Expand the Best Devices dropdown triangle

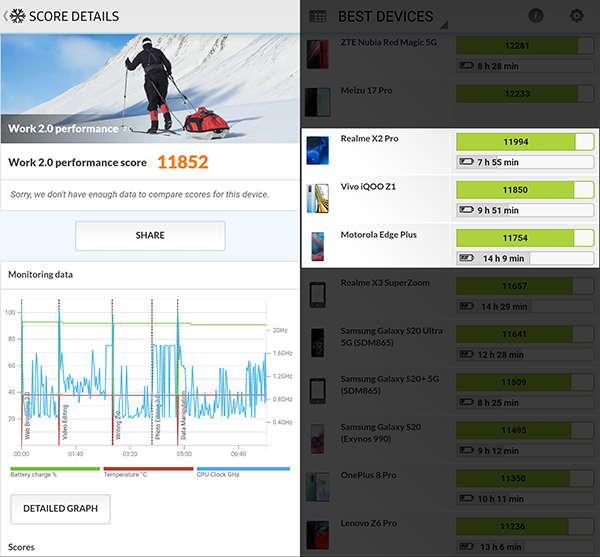click(x=444, y=25)
